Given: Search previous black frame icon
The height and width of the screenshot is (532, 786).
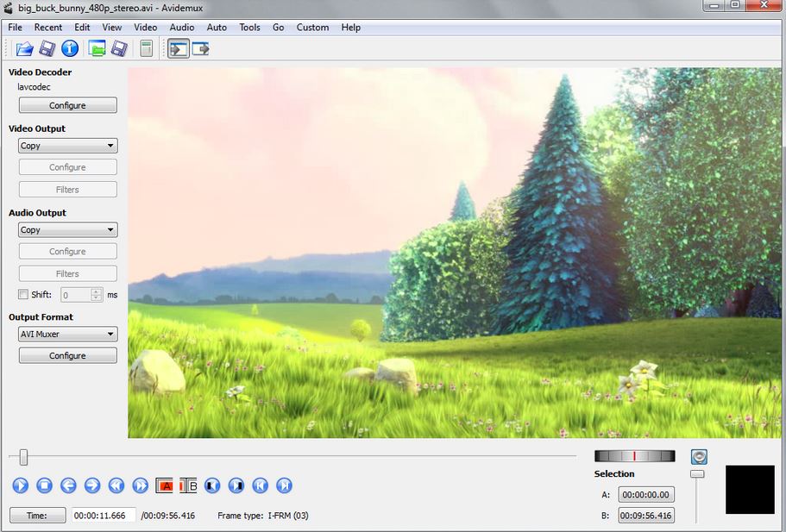Looking at the screenshot, I should (x=212, y=485).
